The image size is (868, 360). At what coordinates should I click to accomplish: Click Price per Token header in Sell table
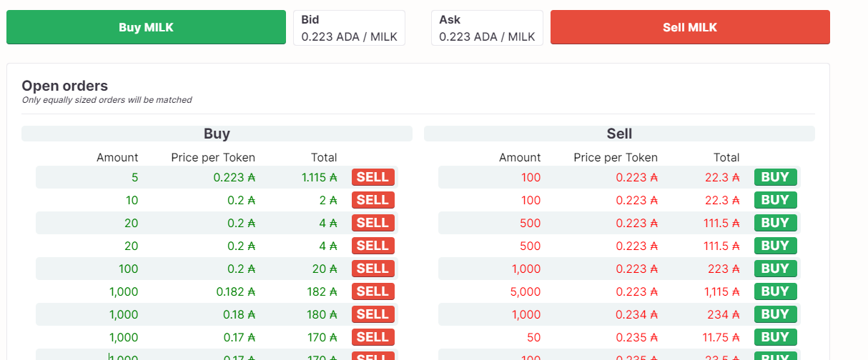(616, 157)
